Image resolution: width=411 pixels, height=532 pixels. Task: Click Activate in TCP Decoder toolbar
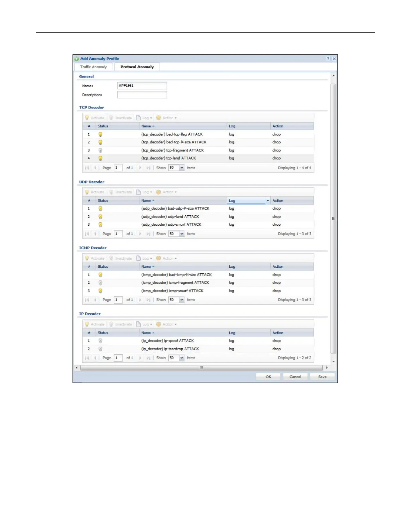pos(95,118)
